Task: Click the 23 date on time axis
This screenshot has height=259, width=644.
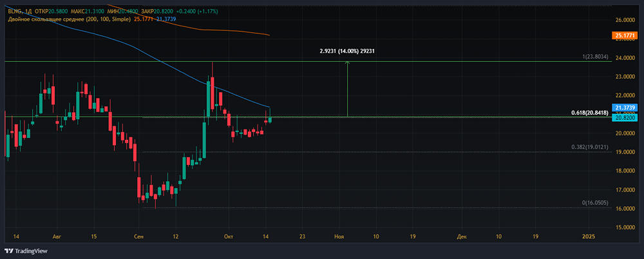Action: pyautogui.click(x=302, y=237)
